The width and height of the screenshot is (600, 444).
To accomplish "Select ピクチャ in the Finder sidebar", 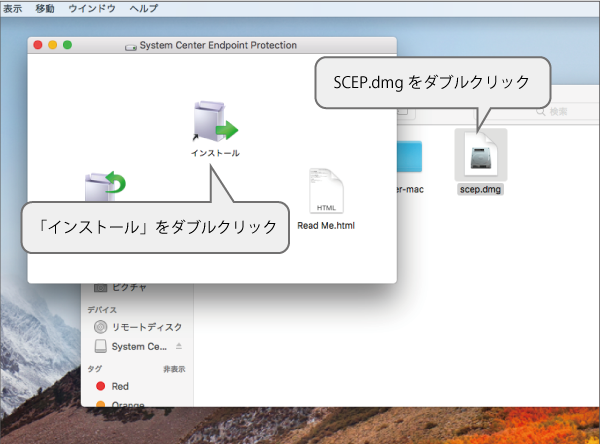I will point(129,287).
